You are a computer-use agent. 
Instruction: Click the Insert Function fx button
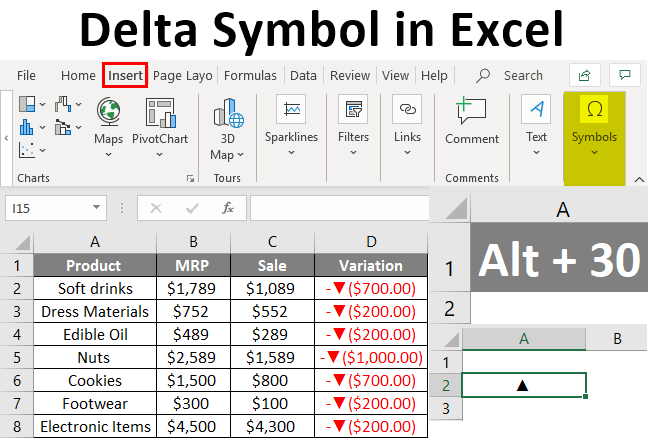pos(228,208)
